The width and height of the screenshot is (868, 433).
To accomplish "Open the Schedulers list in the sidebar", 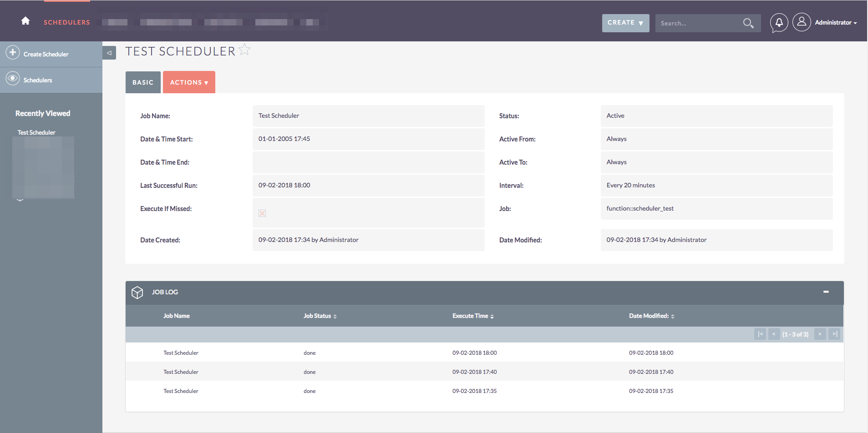I will tap(38, 80).
